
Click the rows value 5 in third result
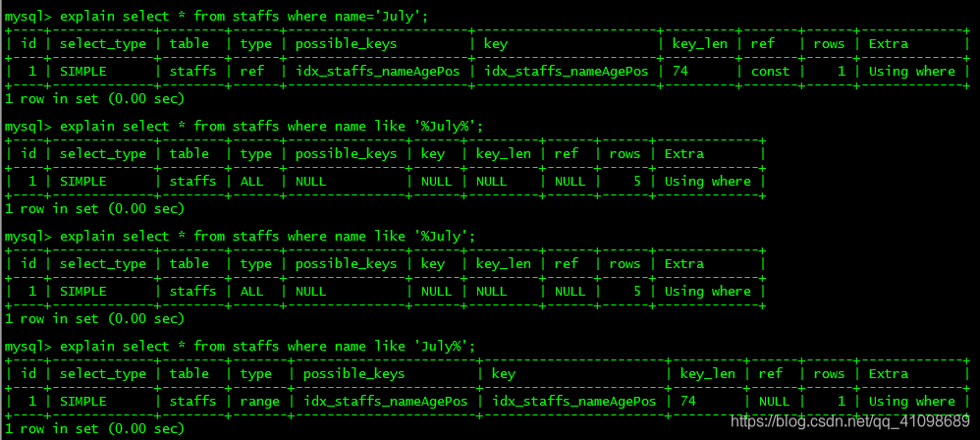coord(637,292)
